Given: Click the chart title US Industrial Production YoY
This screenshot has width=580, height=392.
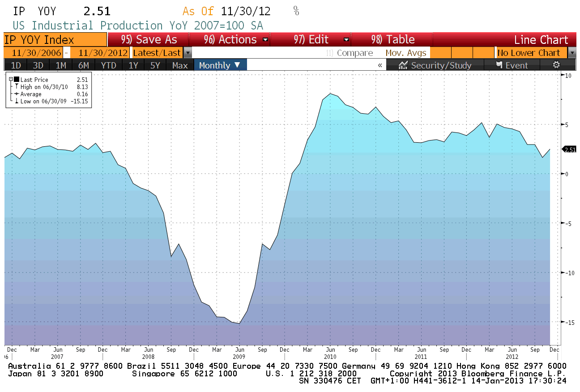Looking at the screenshot, I should point(138,26).
